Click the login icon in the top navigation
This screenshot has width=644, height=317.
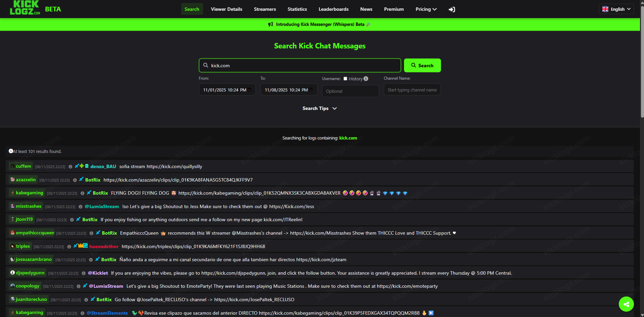point(452,9)
